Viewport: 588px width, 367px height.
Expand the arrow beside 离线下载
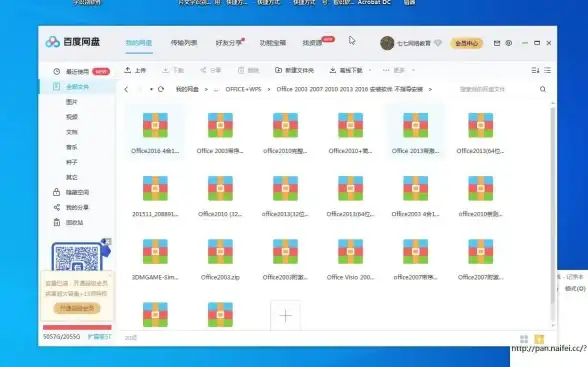(370, 70)
